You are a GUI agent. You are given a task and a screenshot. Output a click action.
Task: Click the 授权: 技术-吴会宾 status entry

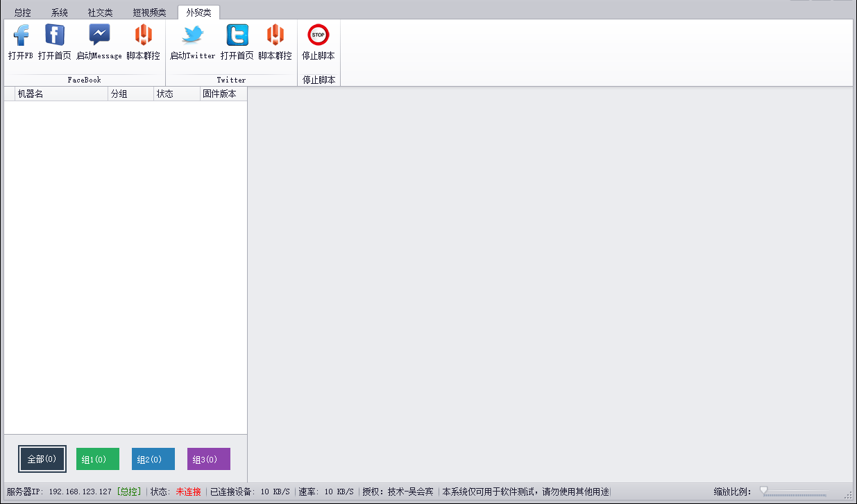[398, 492]
